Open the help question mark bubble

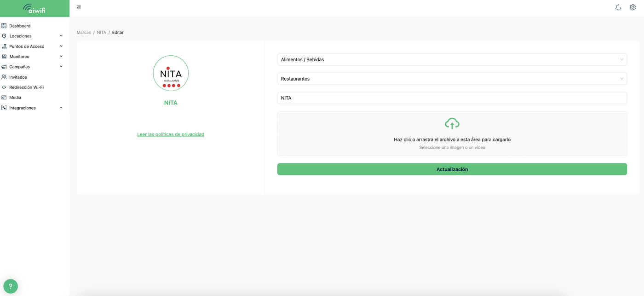[x=10, y=286]
